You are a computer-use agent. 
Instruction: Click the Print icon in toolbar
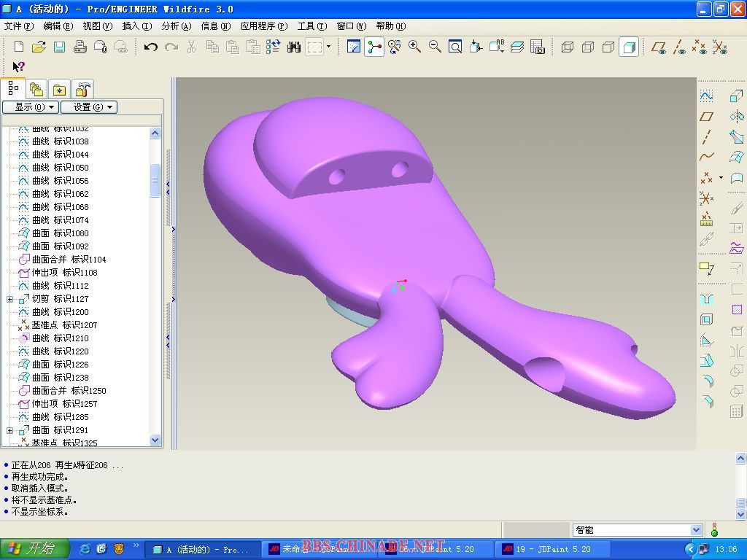[x=80, y=47]
